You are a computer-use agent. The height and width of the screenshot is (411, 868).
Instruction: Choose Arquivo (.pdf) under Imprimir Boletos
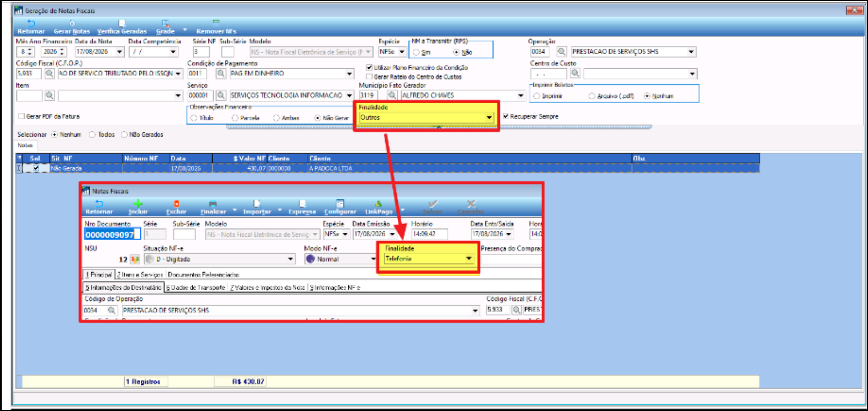click(592, 96)
